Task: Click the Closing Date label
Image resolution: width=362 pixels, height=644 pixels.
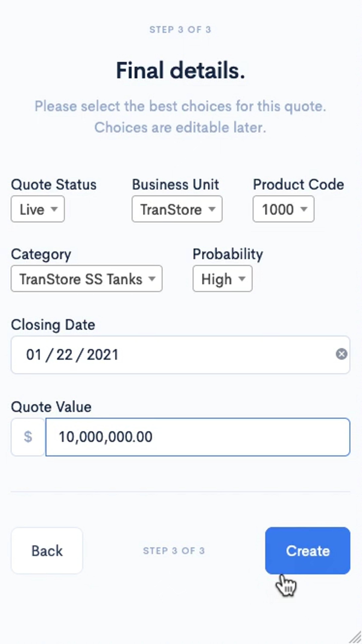Action: pyautogui.click(x=53, y=325)
